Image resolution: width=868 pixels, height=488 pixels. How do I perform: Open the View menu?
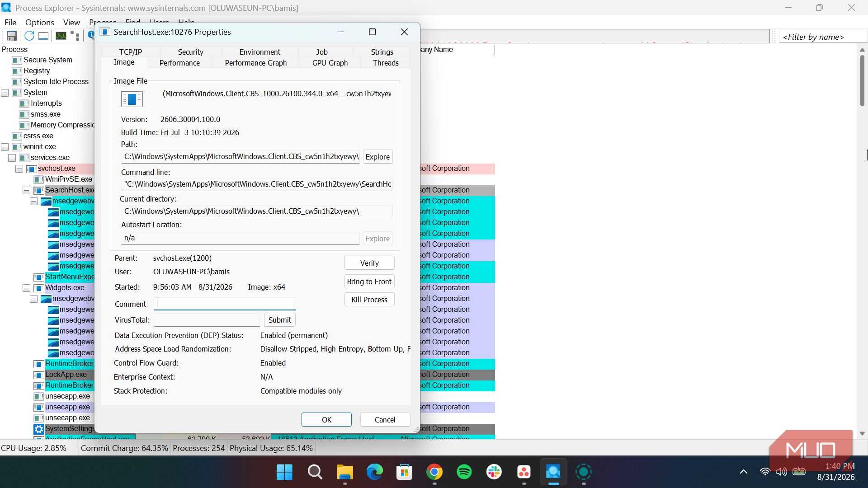pos(71,22)
